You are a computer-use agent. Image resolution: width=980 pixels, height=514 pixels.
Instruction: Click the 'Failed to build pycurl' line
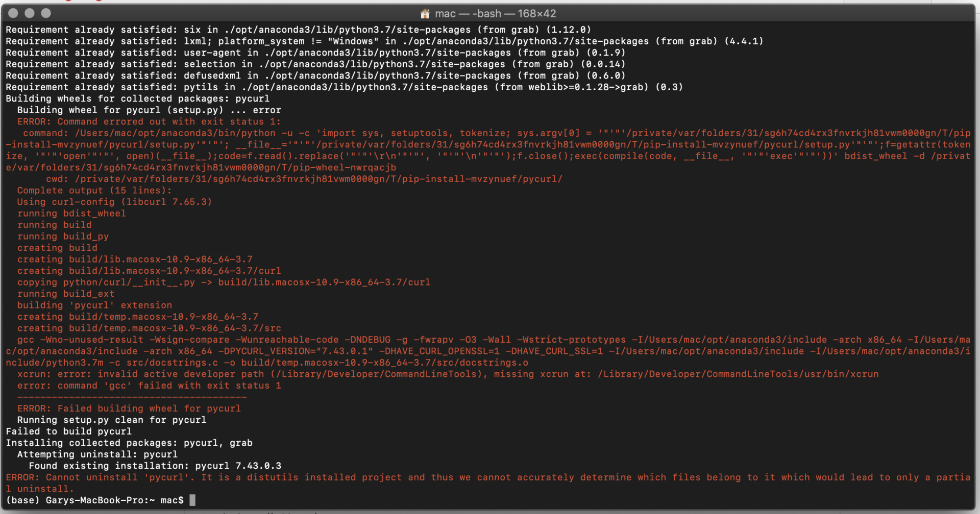click(x=69, y=431)
